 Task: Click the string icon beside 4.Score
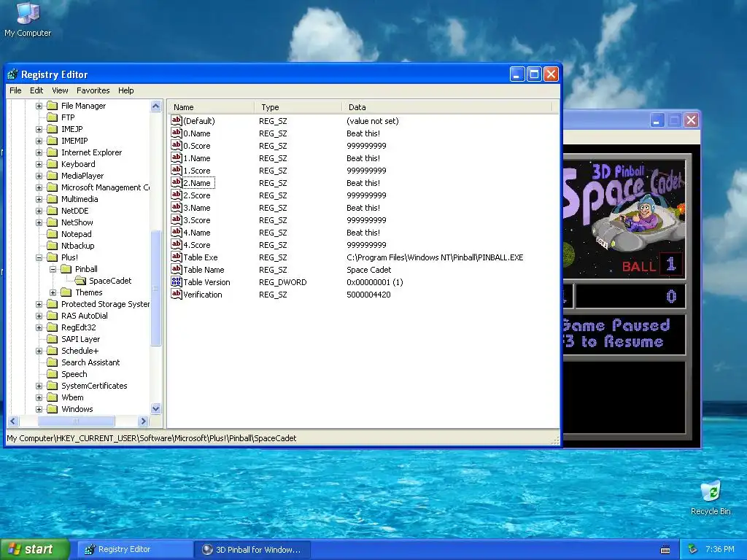(177, 244)
